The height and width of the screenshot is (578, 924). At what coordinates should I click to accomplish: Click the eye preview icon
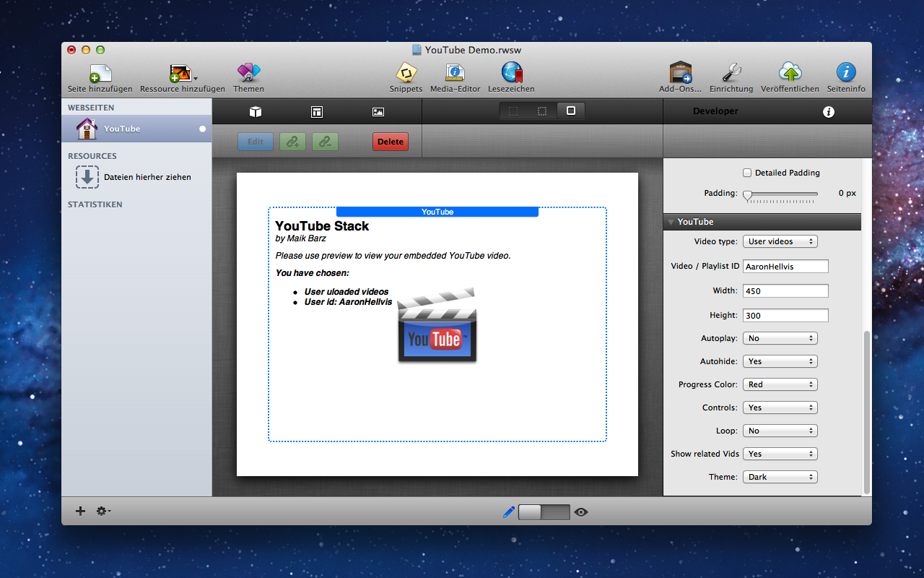pos(581,512)
